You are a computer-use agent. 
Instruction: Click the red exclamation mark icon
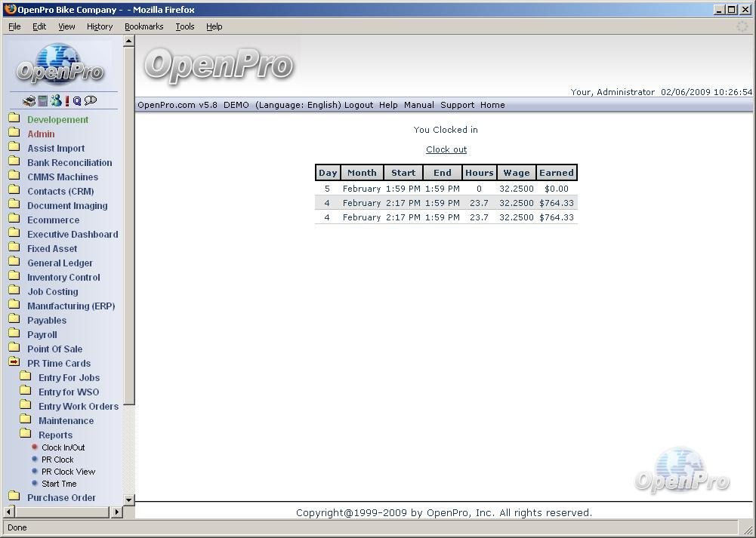coord(67,101)
